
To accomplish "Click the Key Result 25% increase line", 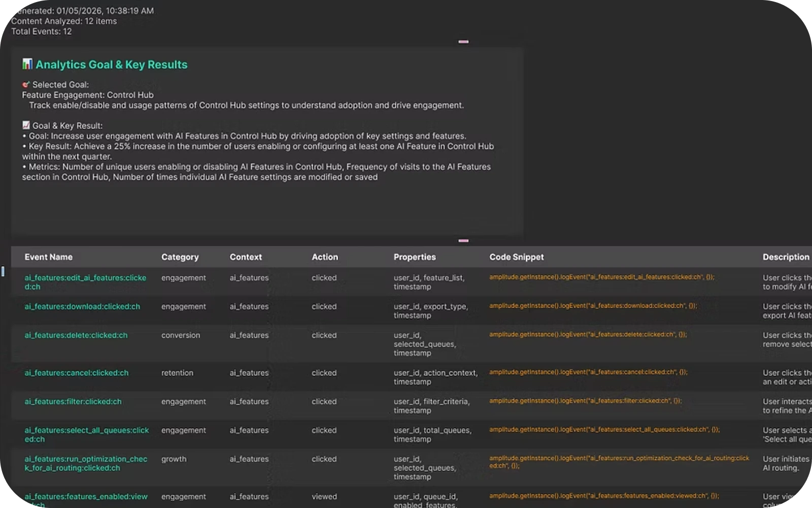I will point(258,151).
